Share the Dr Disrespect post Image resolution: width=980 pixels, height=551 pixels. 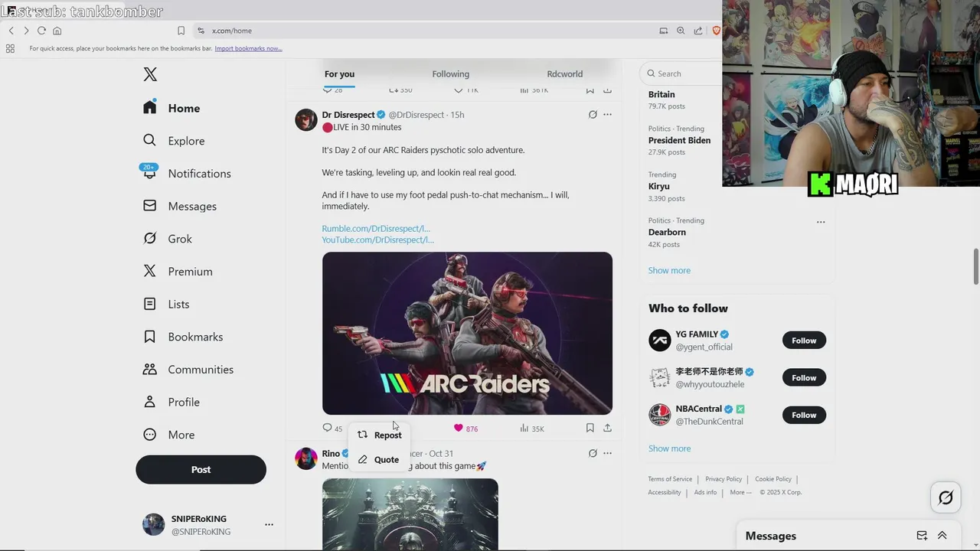click(x=607, y=428)
